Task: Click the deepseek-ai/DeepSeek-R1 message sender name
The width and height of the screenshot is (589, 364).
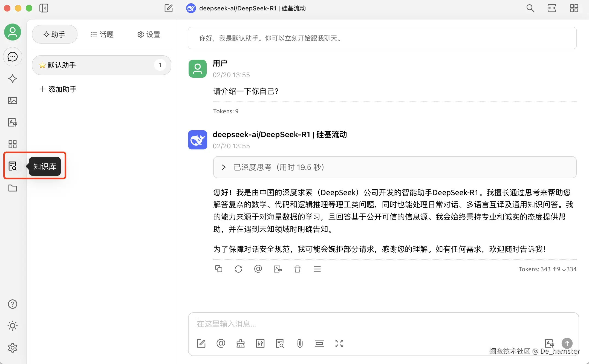Action: click(x=280, y=134)
